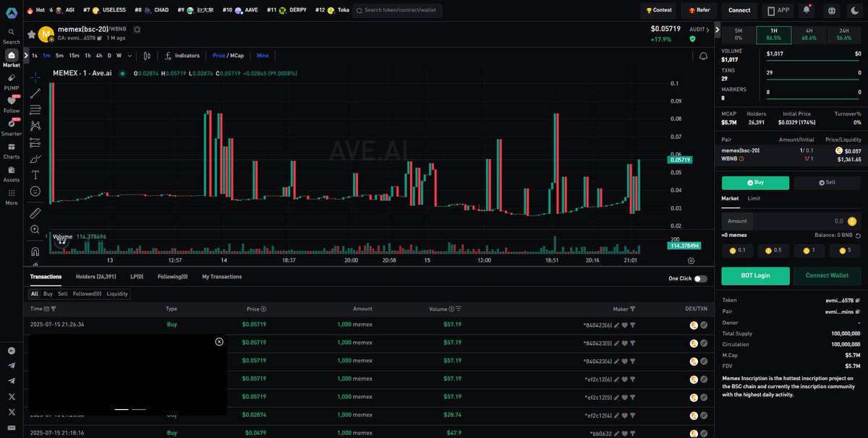Viewport: 868px width, 438px height.
Task: Click the price alert bell above chart
Action: click(x=703, y=56)
